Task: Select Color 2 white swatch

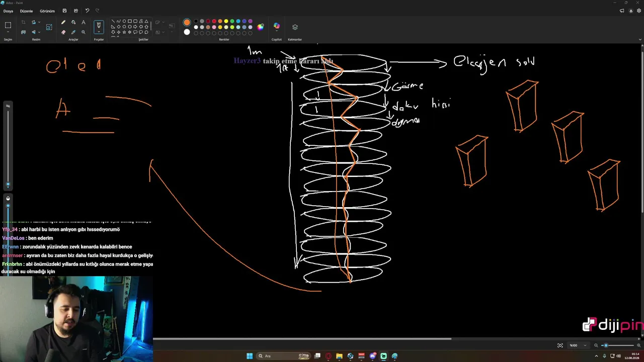Action: (x=187, y=32)
